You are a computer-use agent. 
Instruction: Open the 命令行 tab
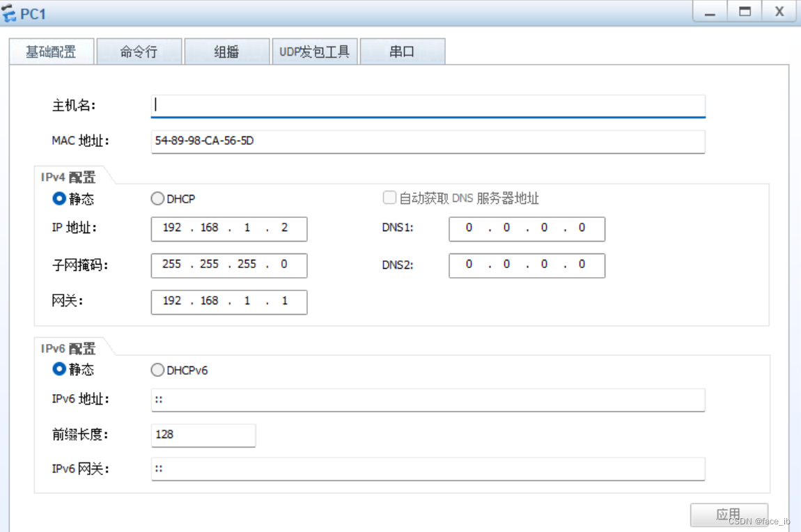click(139, 52)
